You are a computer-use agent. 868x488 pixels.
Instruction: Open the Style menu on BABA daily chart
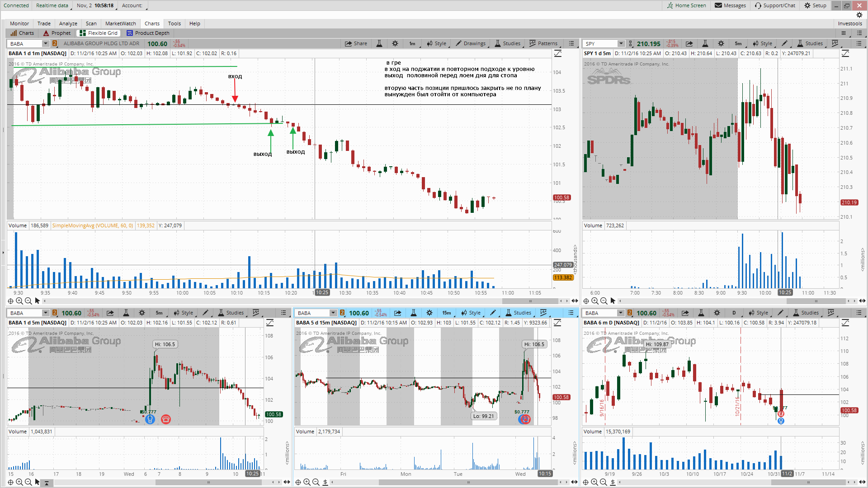coord(758,313)
